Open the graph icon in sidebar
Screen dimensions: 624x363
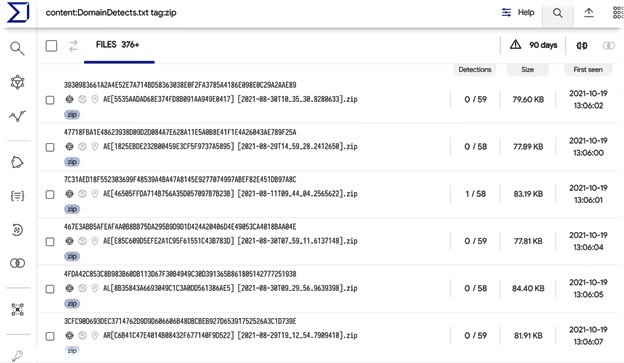point(18,82)
